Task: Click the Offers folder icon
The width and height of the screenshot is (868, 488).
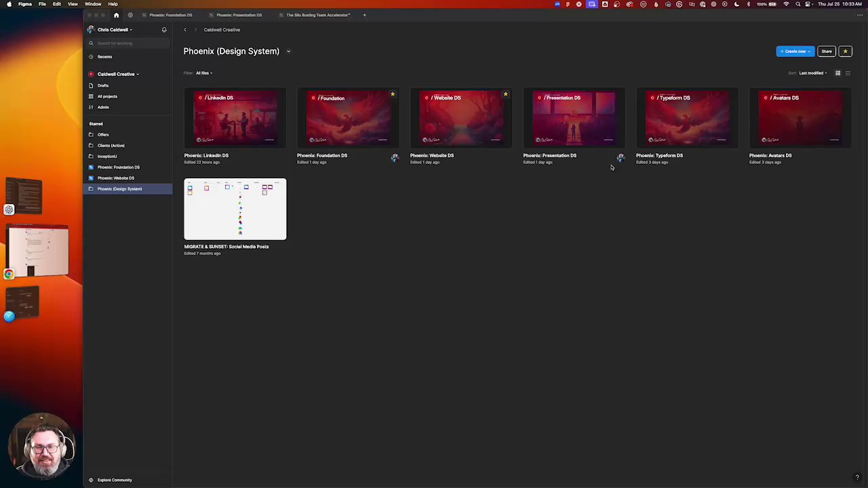Action: pyautogui.click(x=91, y=135)
